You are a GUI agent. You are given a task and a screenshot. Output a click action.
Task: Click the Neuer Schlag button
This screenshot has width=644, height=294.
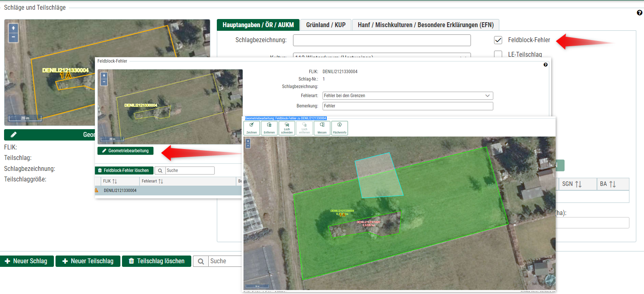[26, 261]
